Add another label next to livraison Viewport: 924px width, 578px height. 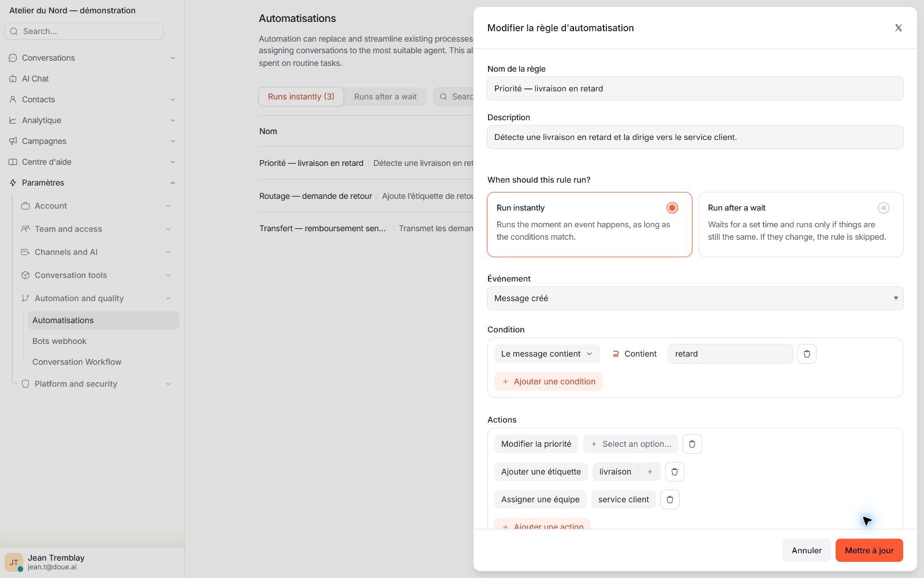coord(650,472)
